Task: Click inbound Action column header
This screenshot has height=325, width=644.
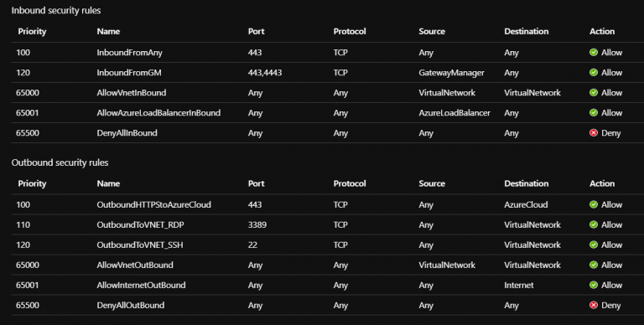Action: click(x=602, y=32)
